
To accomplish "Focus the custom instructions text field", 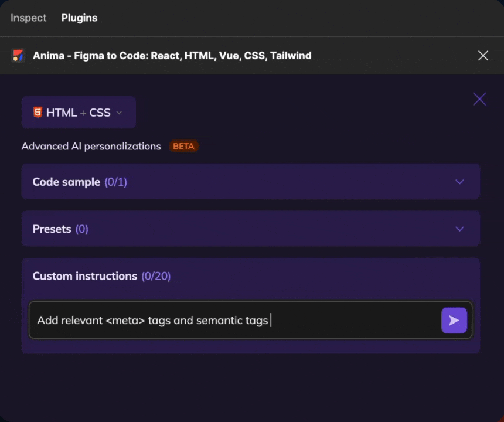I will point(234,320).
